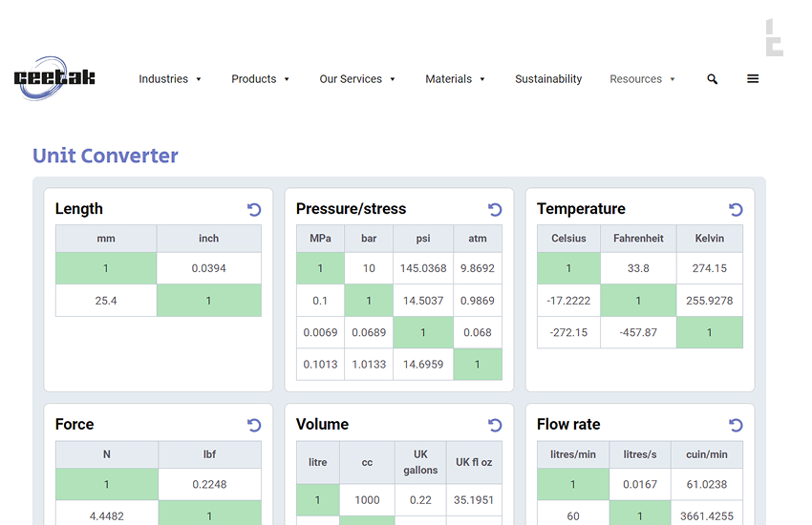The width and height of the screenshot is (812, 525).
Task: Edit the green Fahrenheit value field
Action: tap(638, 301)
